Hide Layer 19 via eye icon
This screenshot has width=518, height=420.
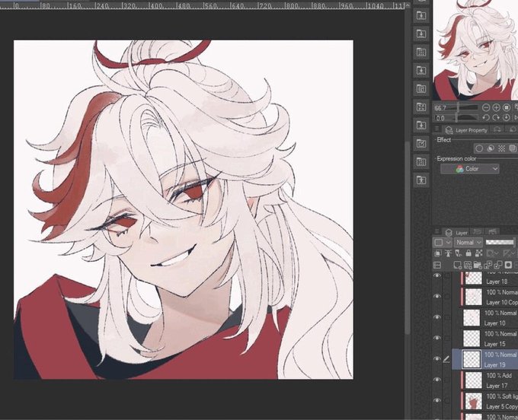tap(437, 358)
